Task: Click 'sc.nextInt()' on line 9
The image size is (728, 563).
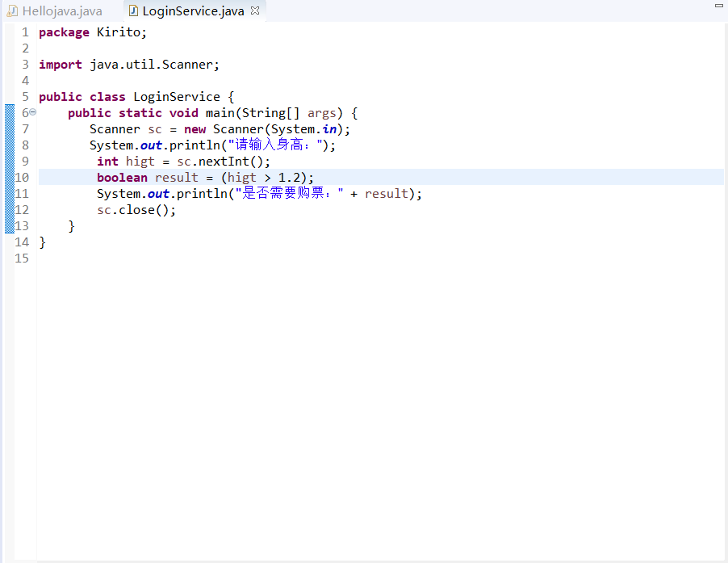Action: [220, 162]
